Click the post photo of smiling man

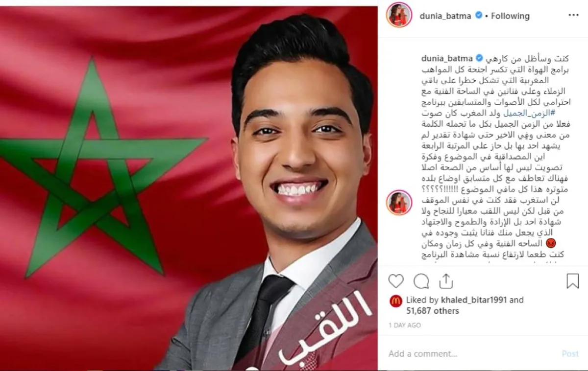[189, 188]
